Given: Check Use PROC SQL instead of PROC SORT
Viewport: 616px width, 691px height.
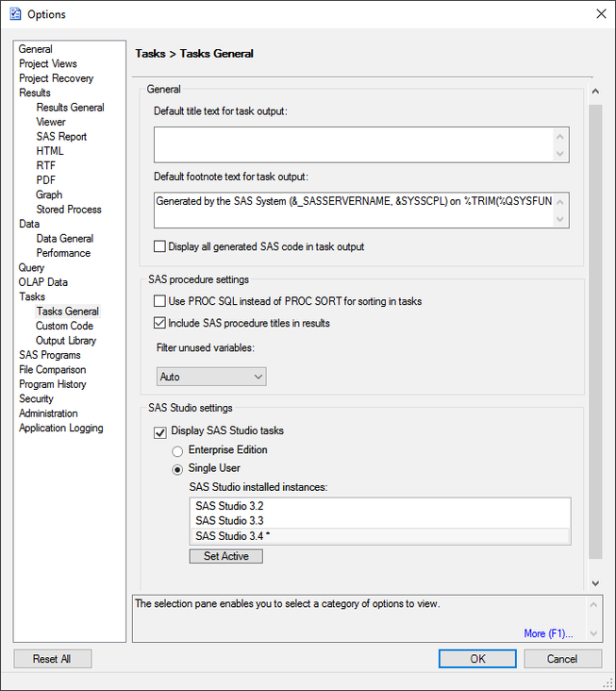Looking at the screenshot, I should tap(159, 301).
